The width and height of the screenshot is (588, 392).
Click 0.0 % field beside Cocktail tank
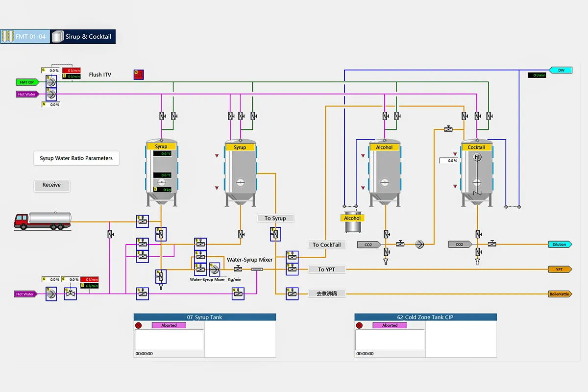pos(449,160)
